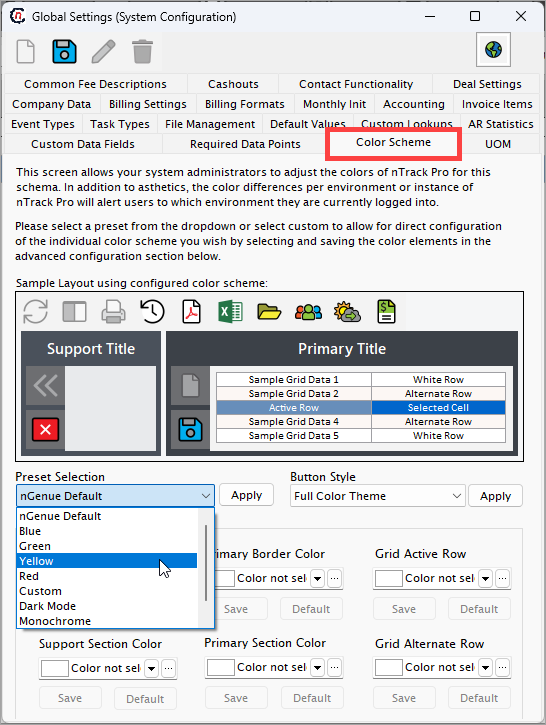Click the history clock icon in sample layout
Viewport: 546px width, 725px height.
pos(152,311)
